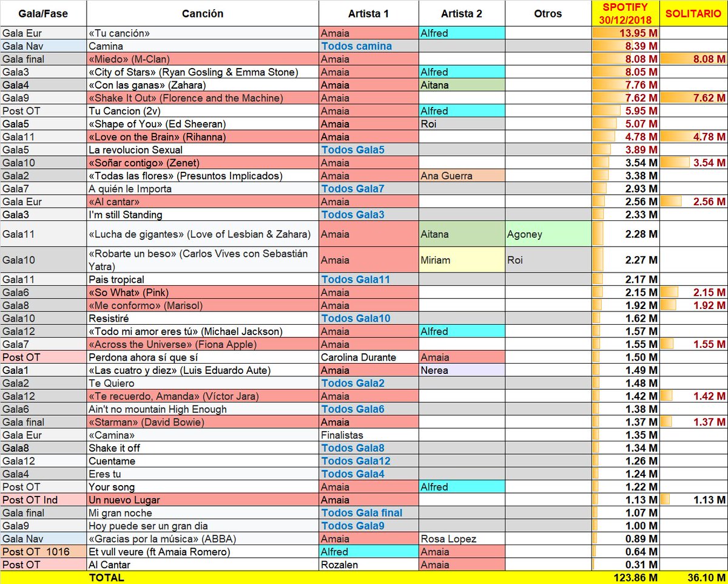The width and height of the screenshot is (728, 584).
Task: Select the 123.86 M total cell
Action: (626, 577)
